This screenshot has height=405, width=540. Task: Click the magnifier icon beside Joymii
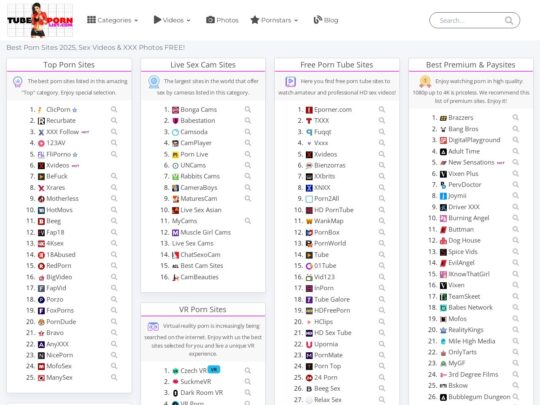[515, 195]
